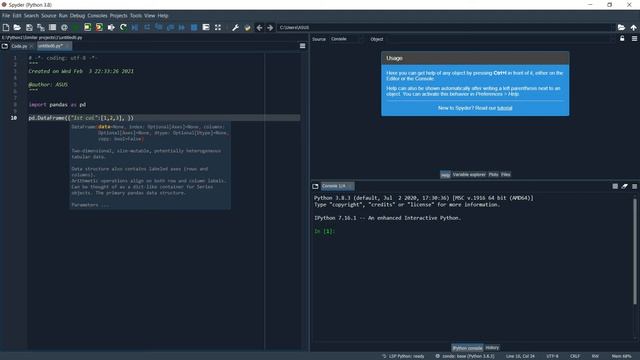Create a new file from the toolbar
The height and width of the screenshot is (360, 640).
[6, 27]
